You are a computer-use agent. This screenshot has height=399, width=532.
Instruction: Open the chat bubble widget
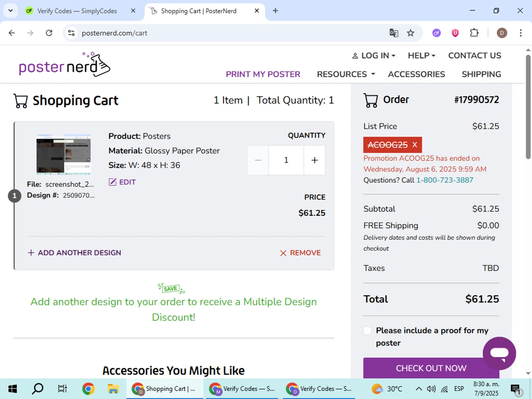(x=499, y=353)
